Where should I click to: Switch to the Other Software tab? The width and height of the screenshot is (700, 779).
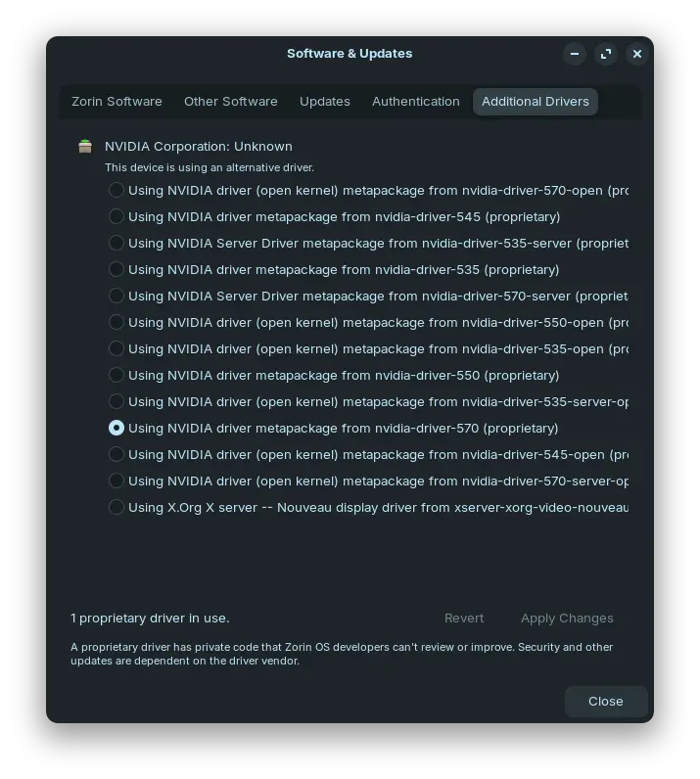pyautogui.click(x=231, y=102)
